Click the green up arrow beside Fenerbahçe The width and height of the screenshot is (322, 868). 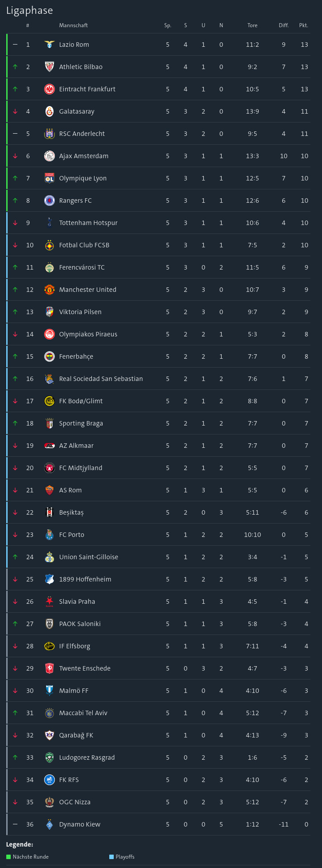[x=15, y=356]
